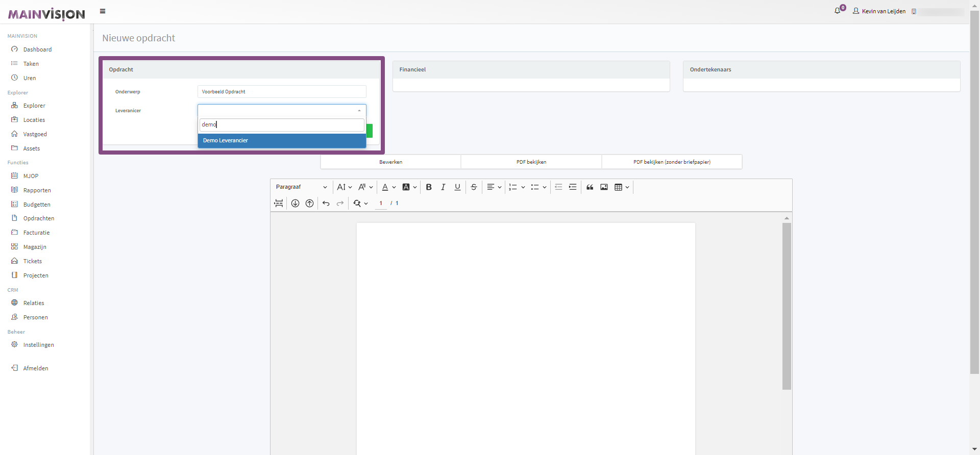Insert a block quote

(x=590, y=187)
